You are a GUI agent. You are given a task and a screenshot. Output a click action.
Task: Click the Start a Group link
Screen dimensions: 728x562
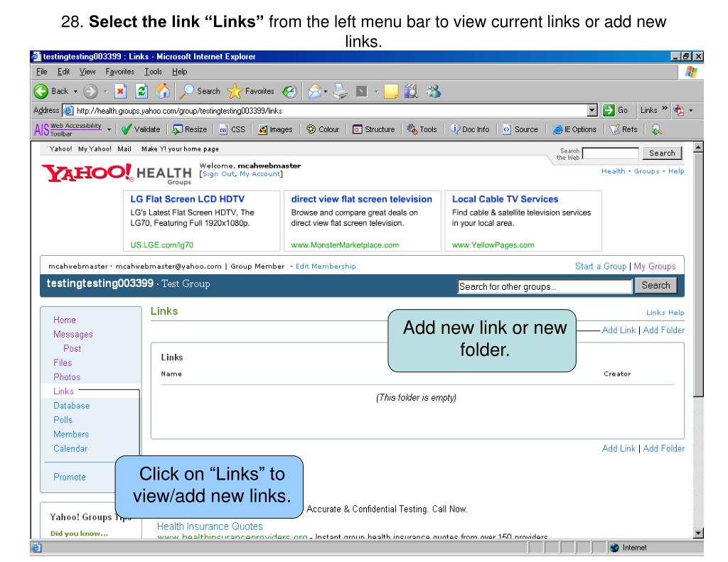pyautogui.click(x=600, y=266)
